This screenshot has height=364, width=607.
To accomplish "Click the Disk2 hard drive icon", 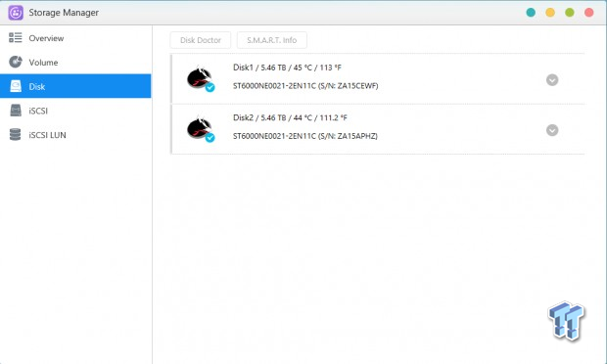I will point(200,128).
